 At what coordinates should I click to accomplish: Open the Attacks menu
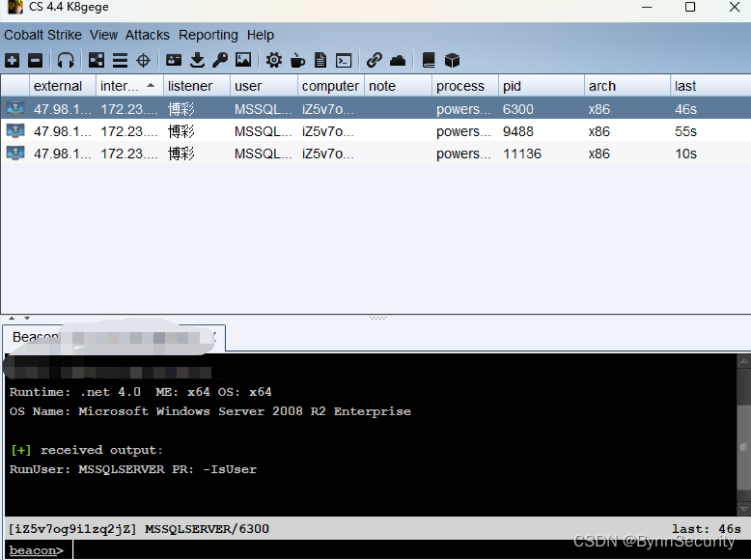tap(148, 35)
